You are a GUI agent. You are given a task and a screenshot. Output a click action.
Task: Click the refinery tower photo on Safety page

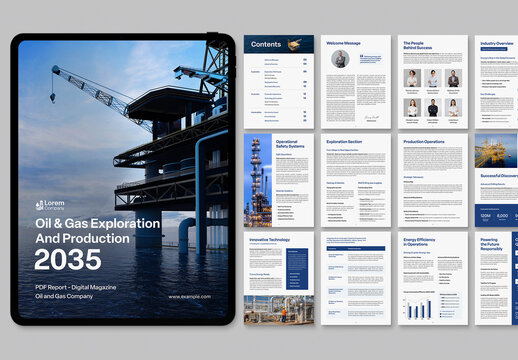pos(258,180)
